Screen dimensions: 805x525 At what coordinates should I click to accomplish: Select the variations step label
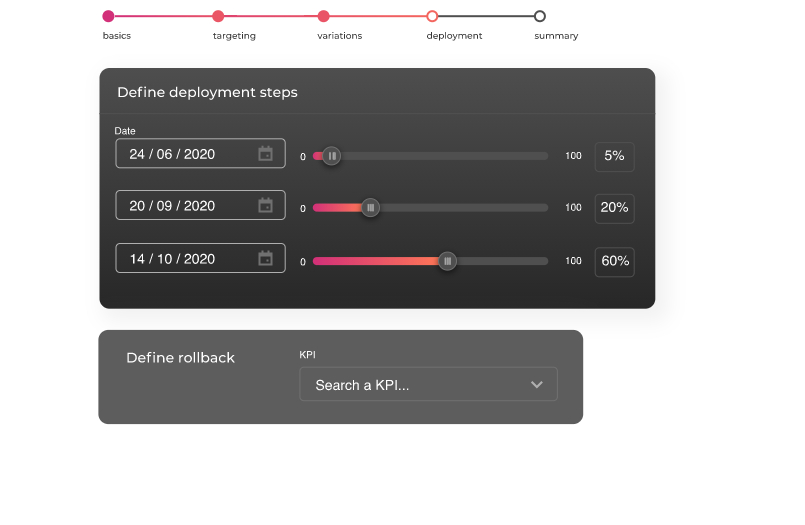pos(339,36)
